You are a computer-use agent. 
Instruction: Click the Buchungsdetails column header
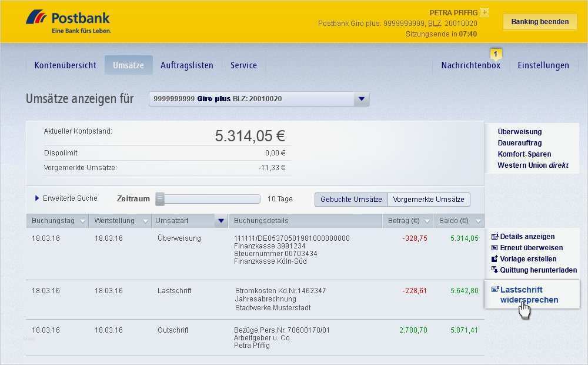[x=305, y=221]
